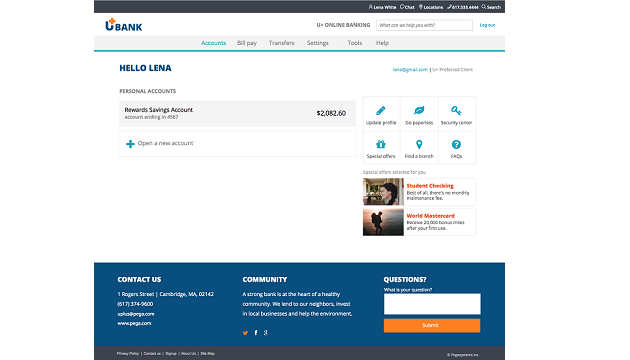Select the Go paperless leaf icon

[419, 110]
